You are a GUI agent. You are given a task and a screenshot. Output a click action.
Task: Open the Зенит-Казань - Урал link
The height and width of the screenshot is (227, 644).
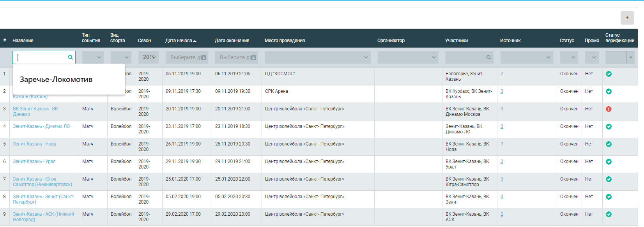[34, 161]
